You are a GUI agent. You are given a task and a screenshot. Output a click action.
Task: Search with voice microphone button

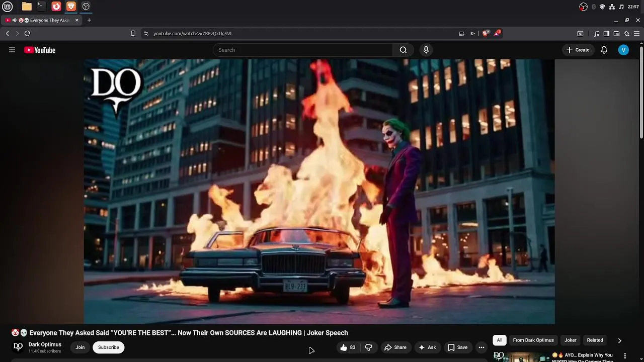[426, 50]
